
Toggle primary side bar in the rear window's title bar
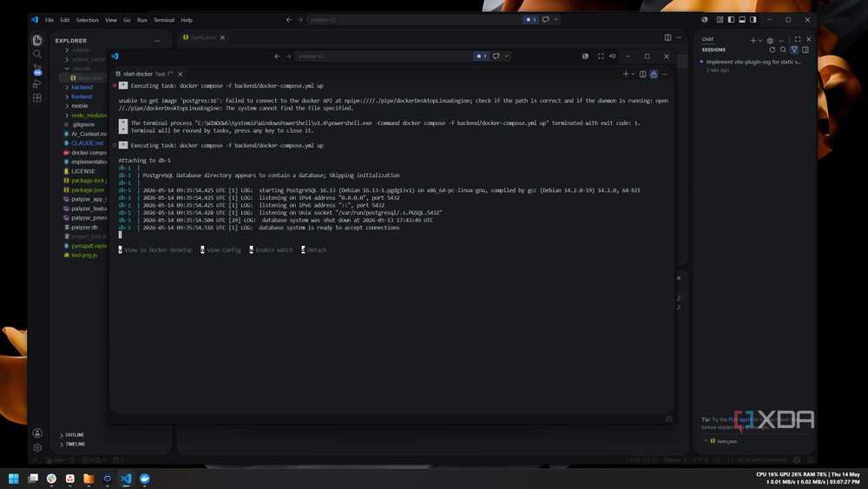point(731,19)
